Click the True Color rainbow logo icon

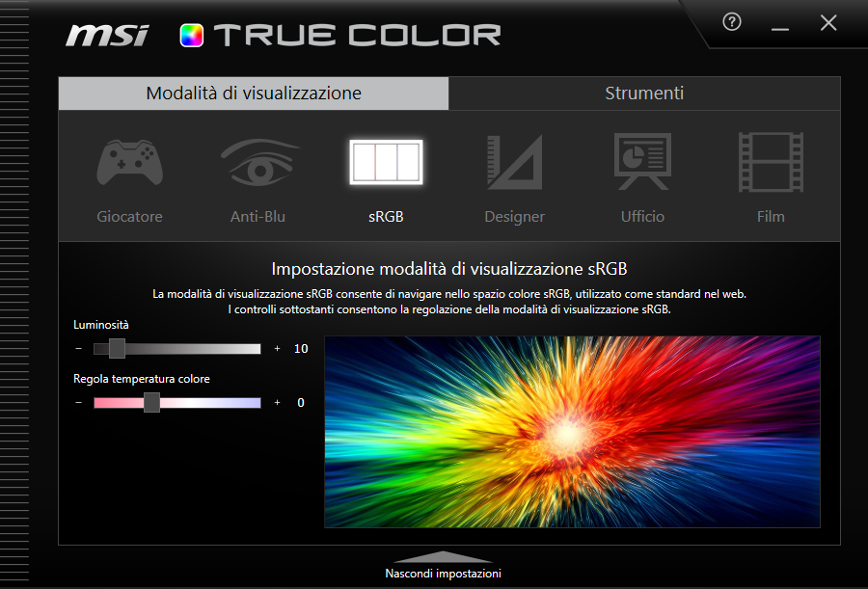(x=191, y=35)
